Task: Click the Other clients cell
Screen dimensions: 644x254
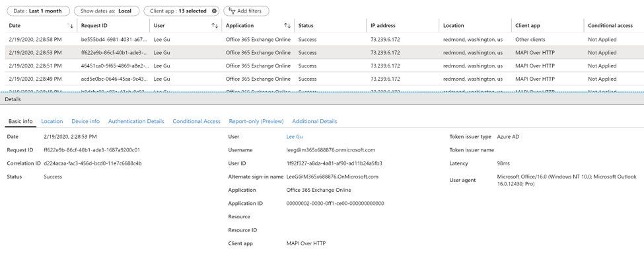Action: pyautogui.click(x=530, y=40)
